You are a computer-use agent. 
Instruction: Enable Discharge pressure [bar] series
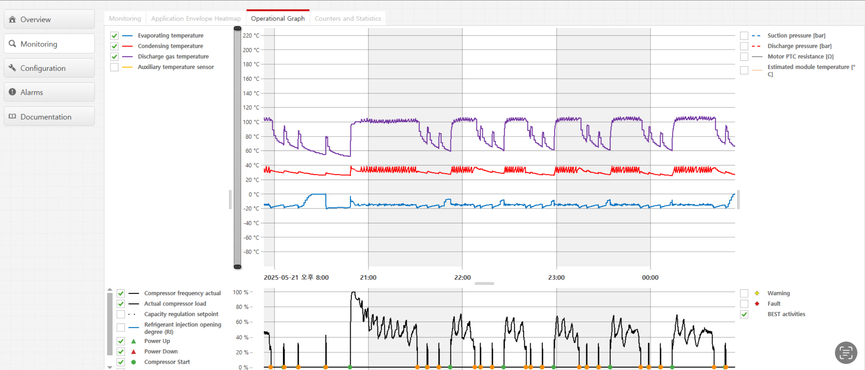pyautogui.click(x=744, y=46)
